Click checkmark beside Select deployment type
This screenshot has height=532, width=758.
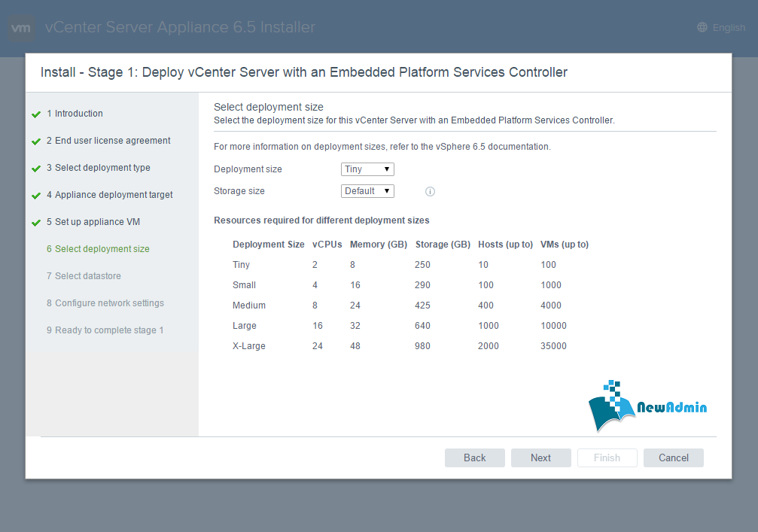(x=36, y=169)
